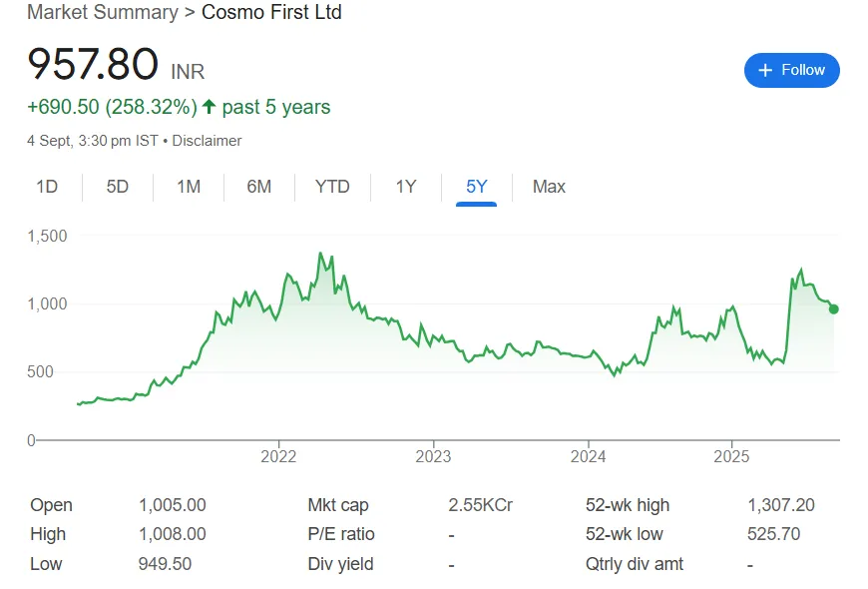Screen dimensions: 868x589
Task: Click the 52-wk high value 1,307.20
Action: point(780,505)
